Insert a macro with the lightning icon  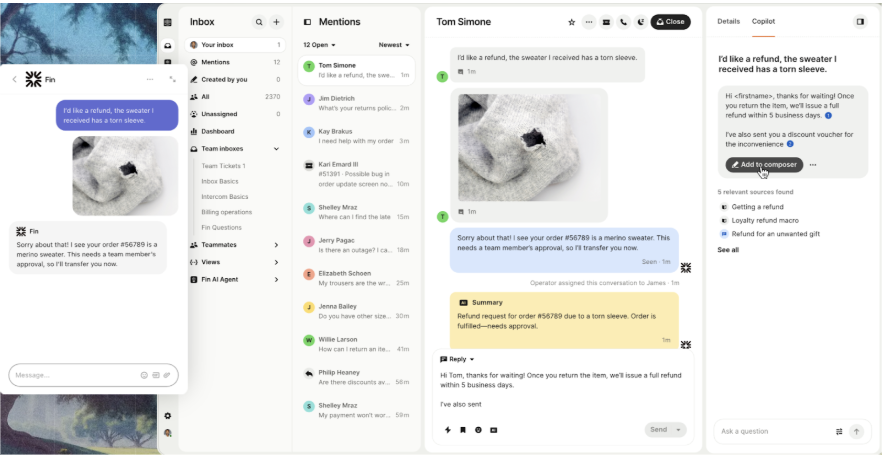click(x=448, y=430)
